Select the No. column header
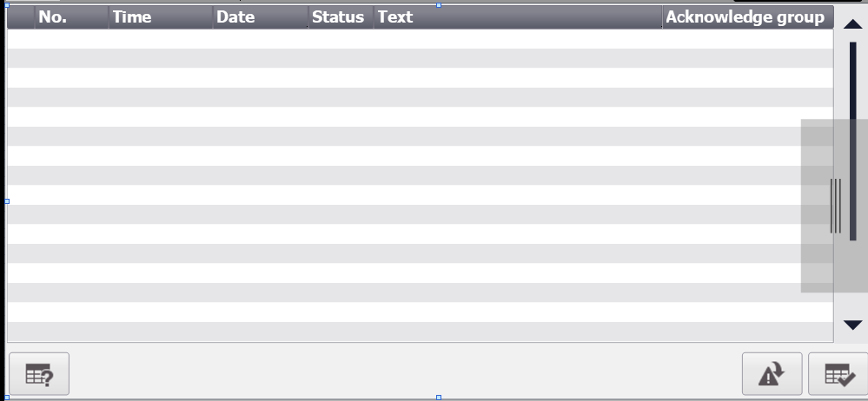 (x=71, y=17)
